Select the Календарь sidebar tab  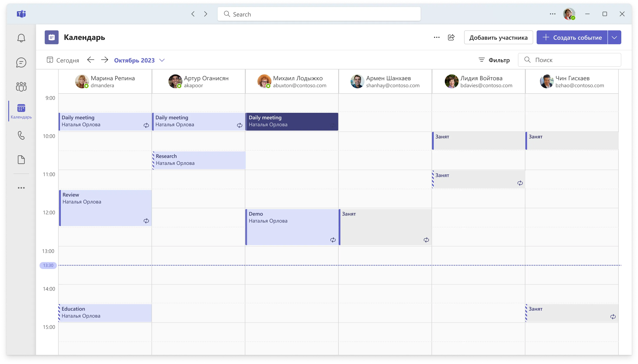pos(21,111)
